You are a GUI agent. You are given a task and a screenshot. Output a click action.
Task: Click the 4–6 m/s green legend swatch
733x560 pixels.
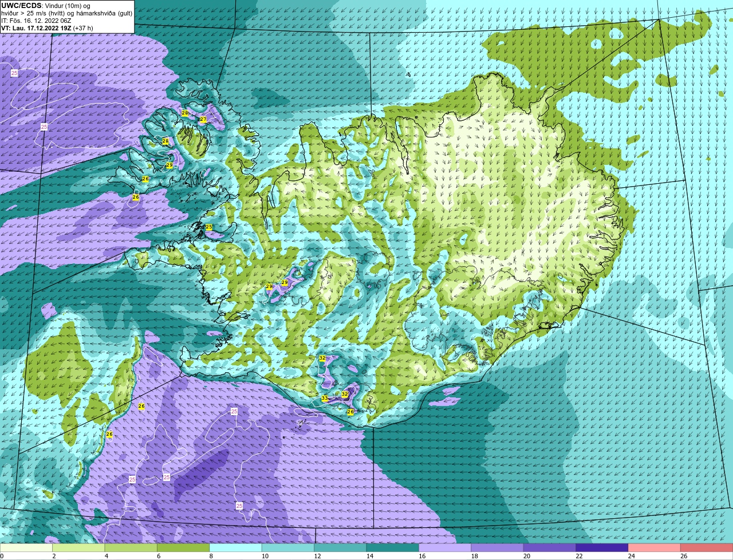131,548
